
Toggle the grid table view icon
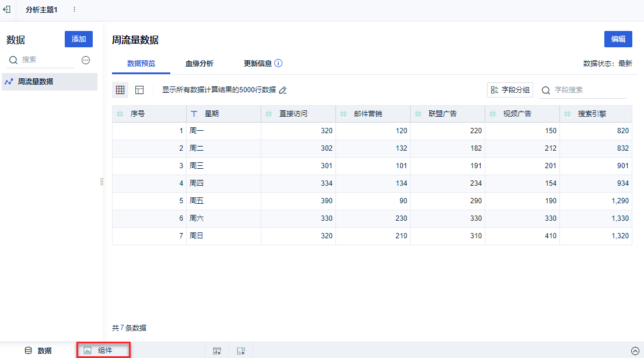(x=120, y=90)
